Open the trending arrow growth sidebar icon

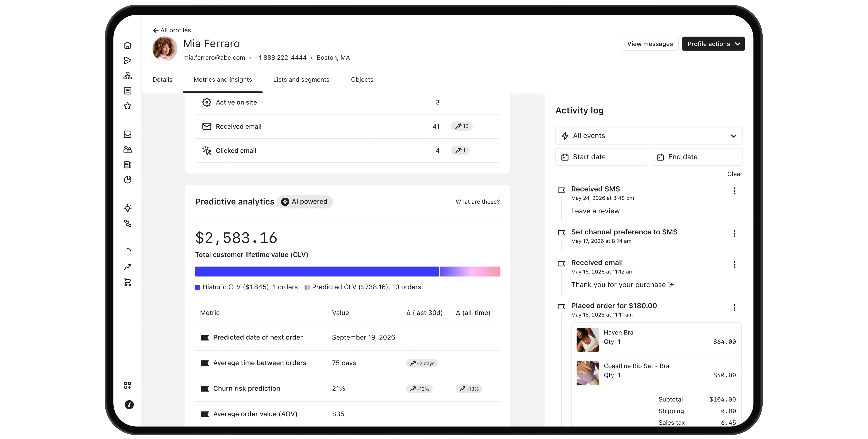[127, 267]
